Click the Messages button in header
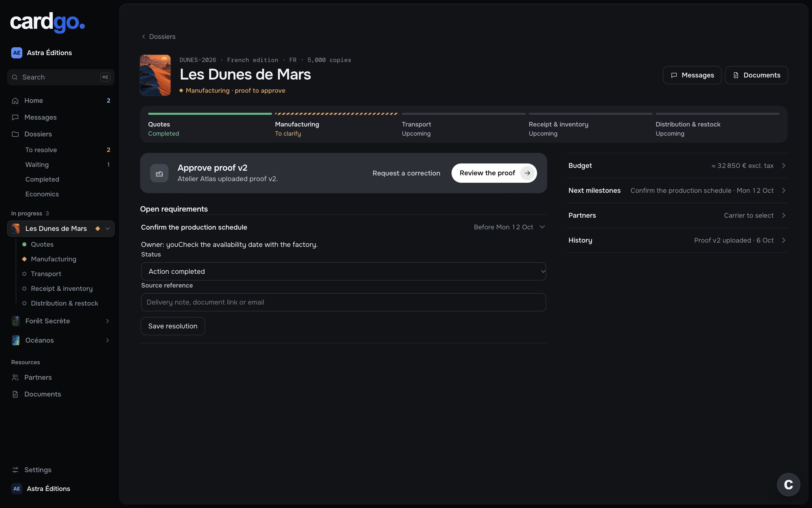Viewport: 812px width, 508px height. point(692,75)
